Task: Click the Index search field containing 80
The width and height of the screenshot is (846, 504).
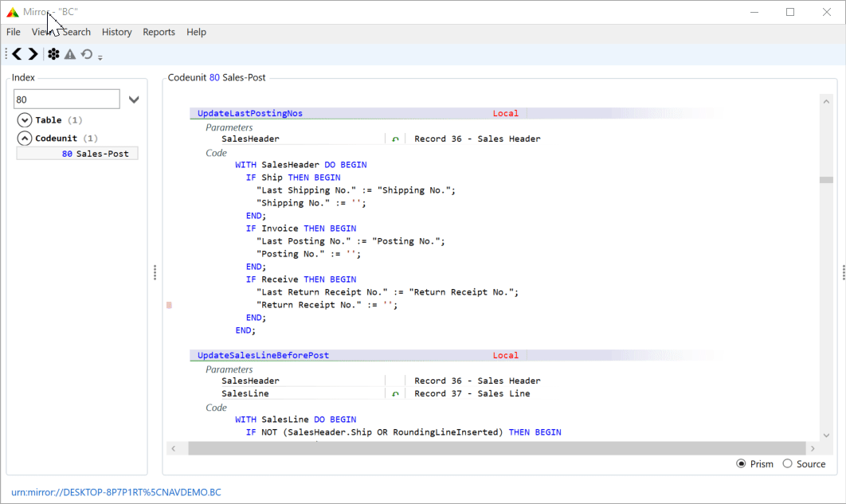Action: [66, 100]
